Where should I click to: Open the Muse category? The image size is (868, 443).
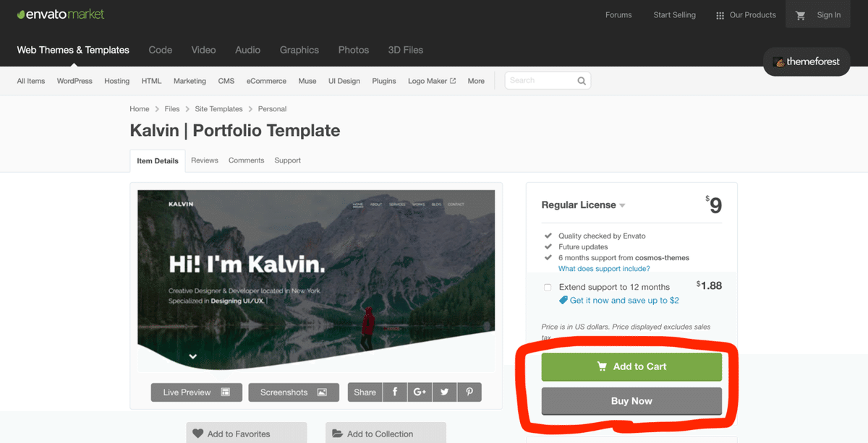[x=307, y=81]
